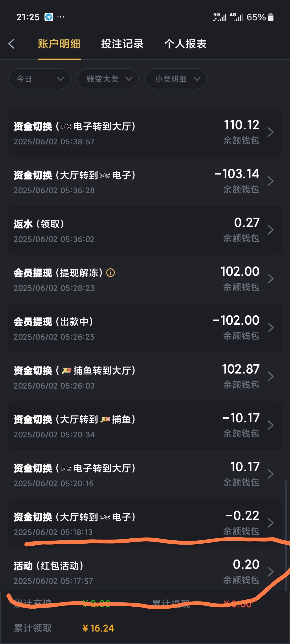
Task: Open details arrow for 110.12 transfer
Action: (x=270, y=132)
